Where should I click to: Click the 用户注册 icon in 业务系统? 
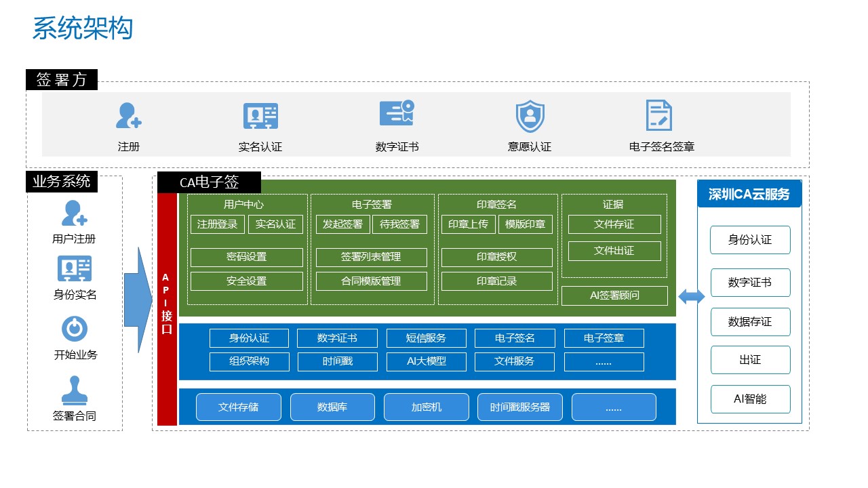(x=74, y=213)
